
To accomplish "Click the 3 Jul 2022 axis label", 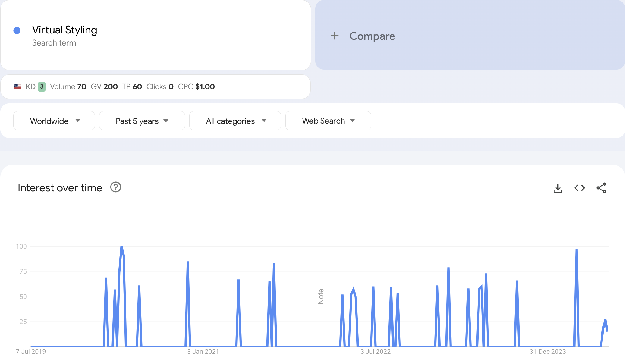I will coord(375,352).
